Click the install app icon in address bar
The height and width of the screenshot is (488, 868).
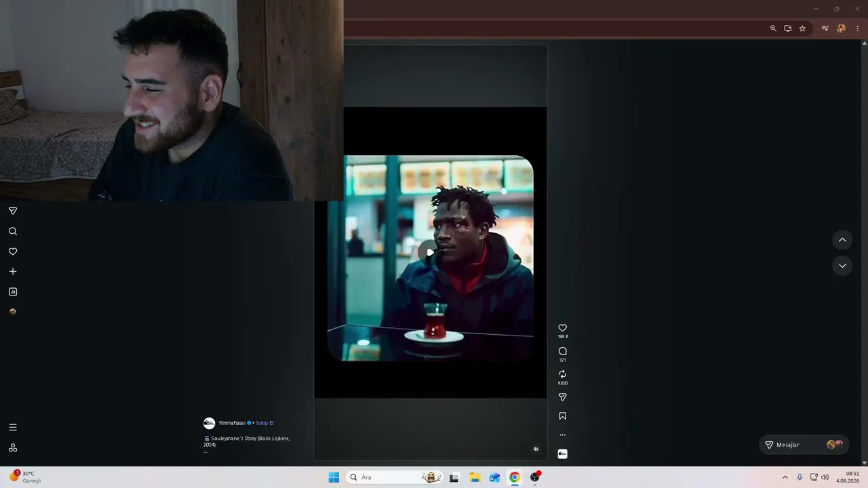tap(788, 28)
